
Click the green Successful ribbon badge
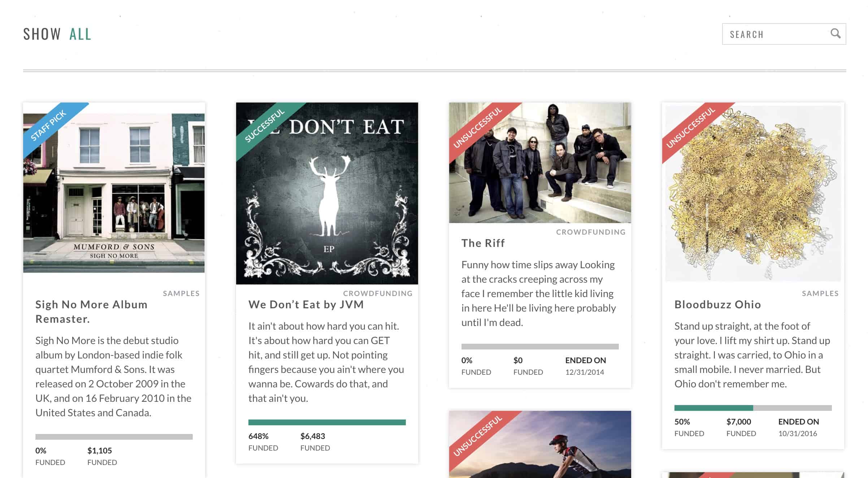click(x=265, y=125)
